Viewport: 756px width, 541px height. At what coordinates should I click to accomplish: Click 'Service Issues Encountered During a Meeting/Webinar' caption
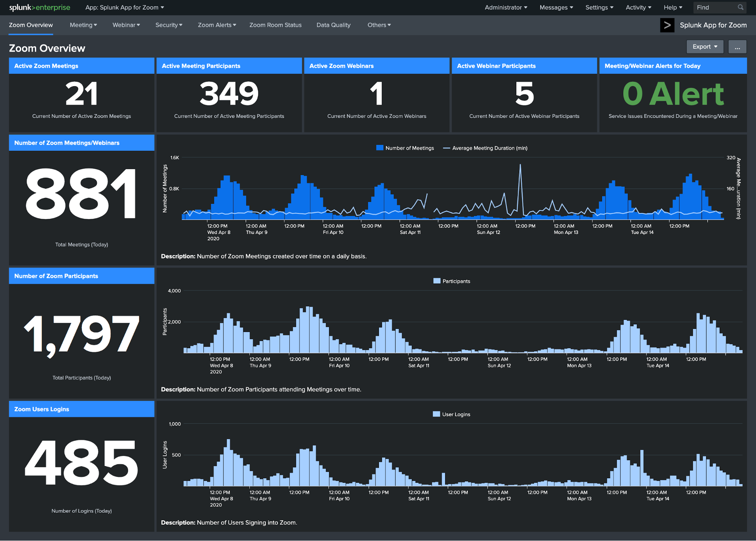pyautogui.click(x=673, y=116)
